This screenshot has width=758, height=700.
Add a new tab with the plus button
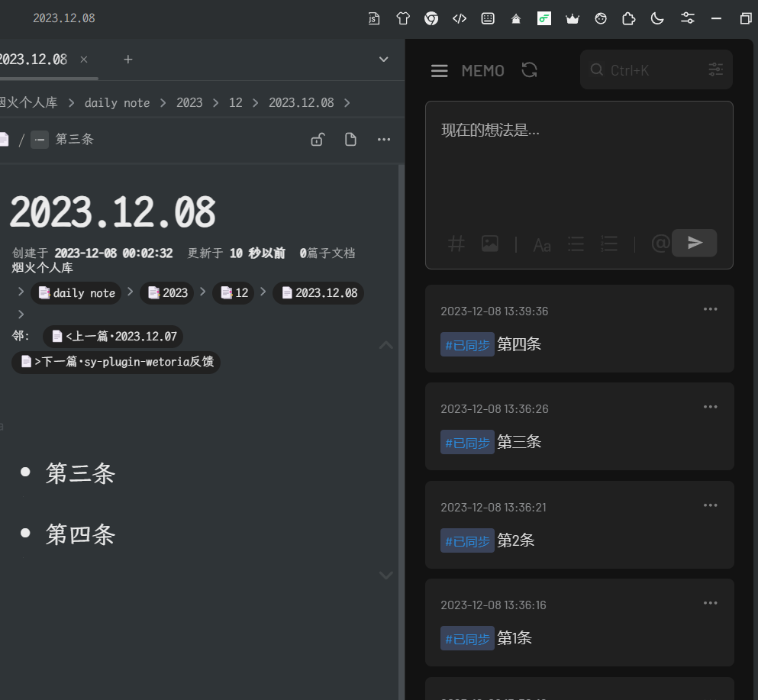click(x=128, y=60)
